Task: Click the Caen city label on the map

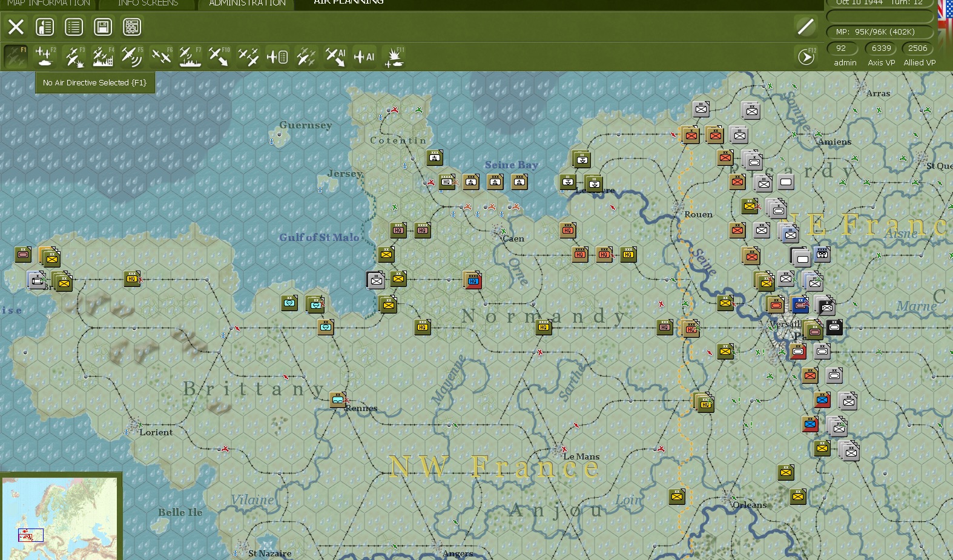Action: tap(513, 239)
